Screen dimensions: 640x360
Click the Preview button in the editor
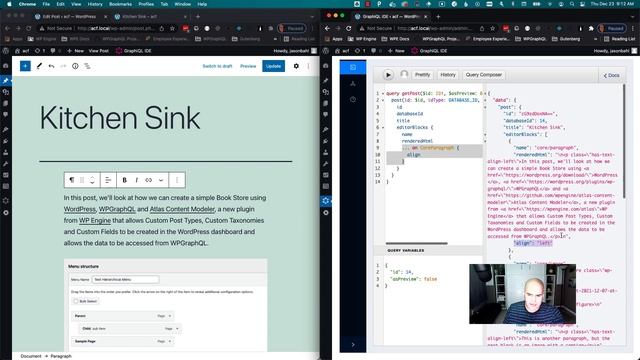tap(248, 66)
